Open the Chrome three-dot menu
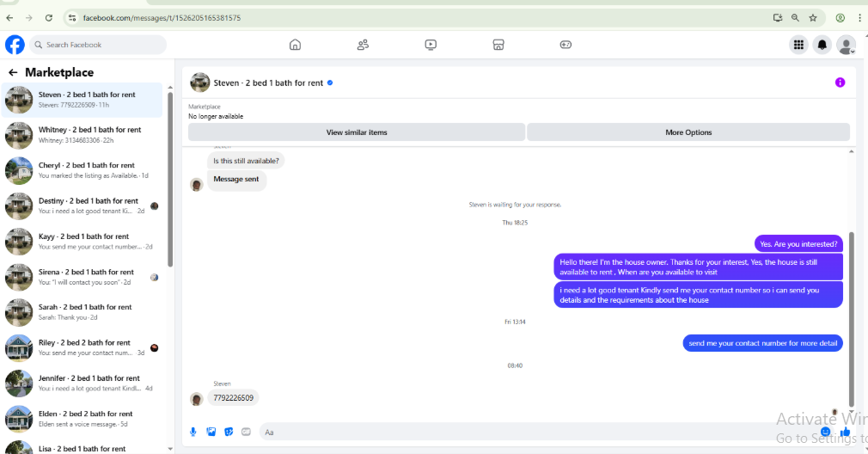This screenshot has height=454, width=868. [859, 18]
